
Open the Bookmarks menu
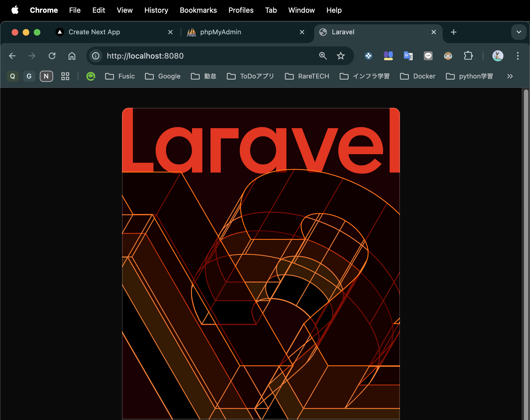[198, 10]
